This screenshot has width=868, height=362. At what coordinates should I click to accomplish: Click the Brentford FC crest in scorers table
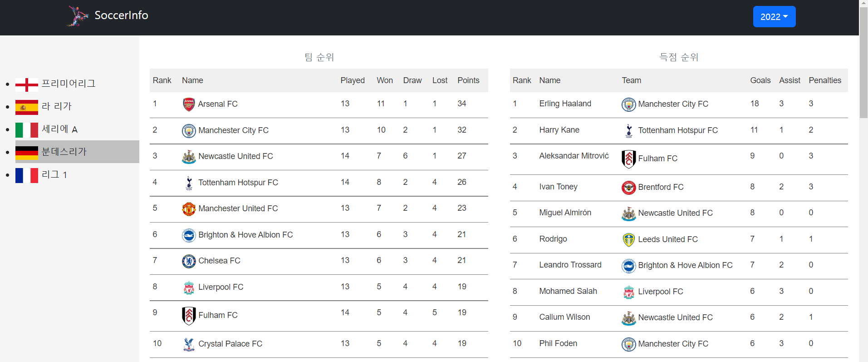(628, 188)
